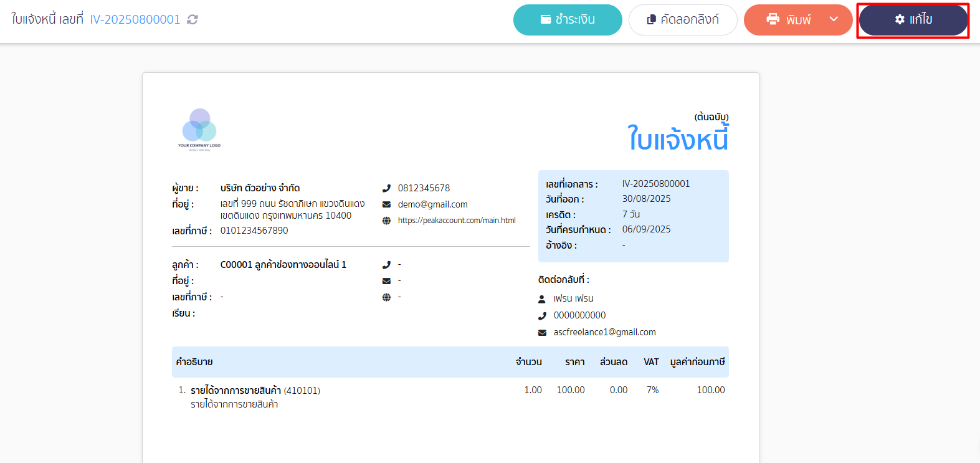Click customer name C00001 ลูกค้าช่องทางออนไลน์ 1
This screenshot has width=980, height=463.
point(283,265)
